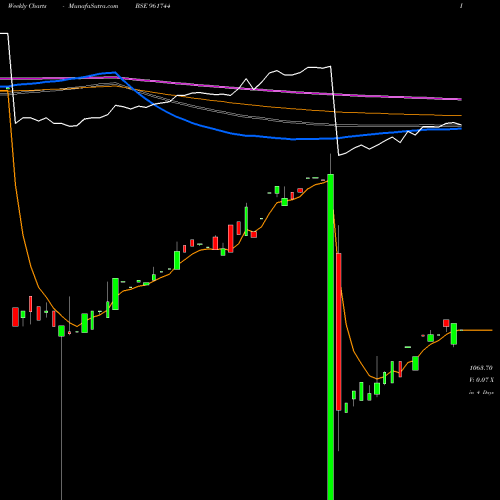500x500 pixels.
Task: Click the 1063.70 price value
Action: (481, 368)
